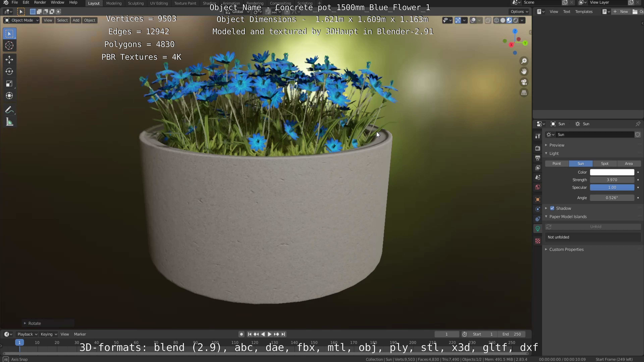
Task: Switch to material preview shading
Action: point(509,20)
